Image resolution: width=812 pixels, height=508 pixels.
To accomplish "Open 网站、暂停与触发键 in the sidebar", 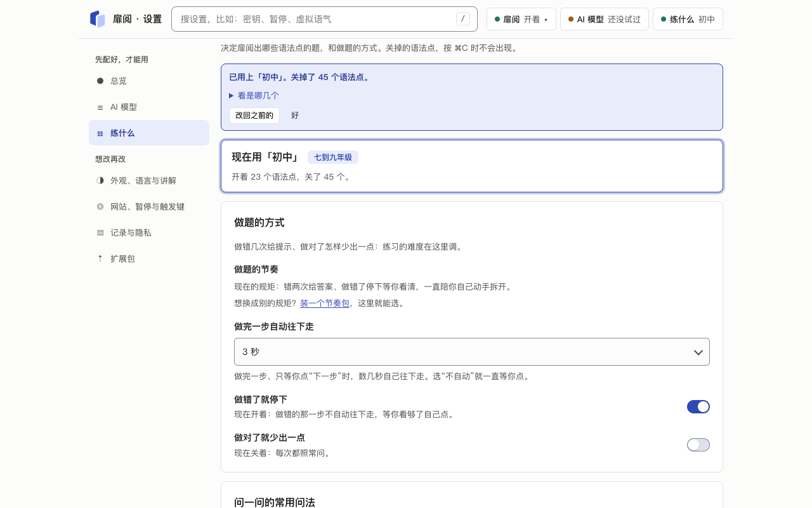I will (149, 206).
